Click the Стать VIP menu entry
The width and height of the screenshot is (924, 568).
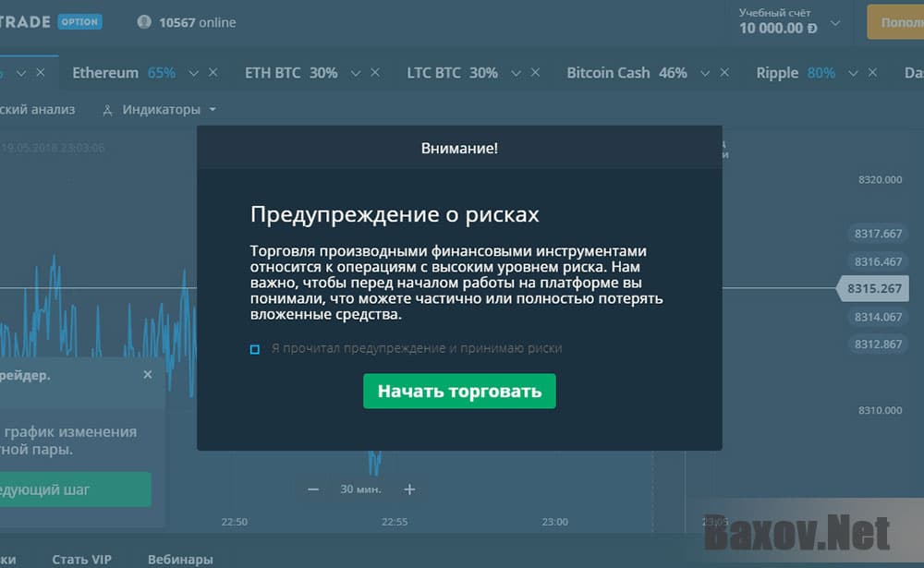point(81,559)
